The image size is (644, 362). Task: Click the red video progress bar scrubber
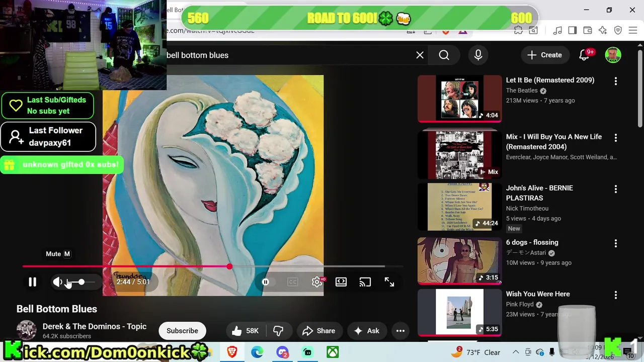pyautogui.click(x=229, y=266)
